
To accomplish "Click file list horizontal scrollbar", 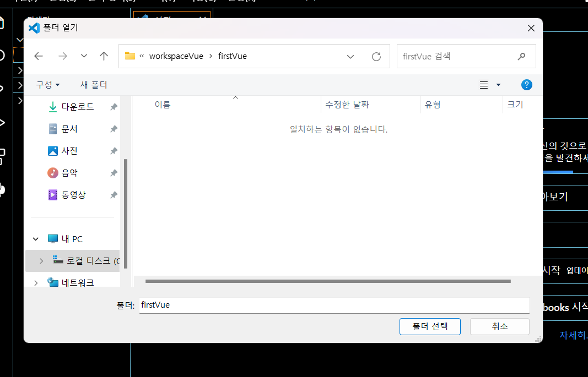I will (328, 281).
